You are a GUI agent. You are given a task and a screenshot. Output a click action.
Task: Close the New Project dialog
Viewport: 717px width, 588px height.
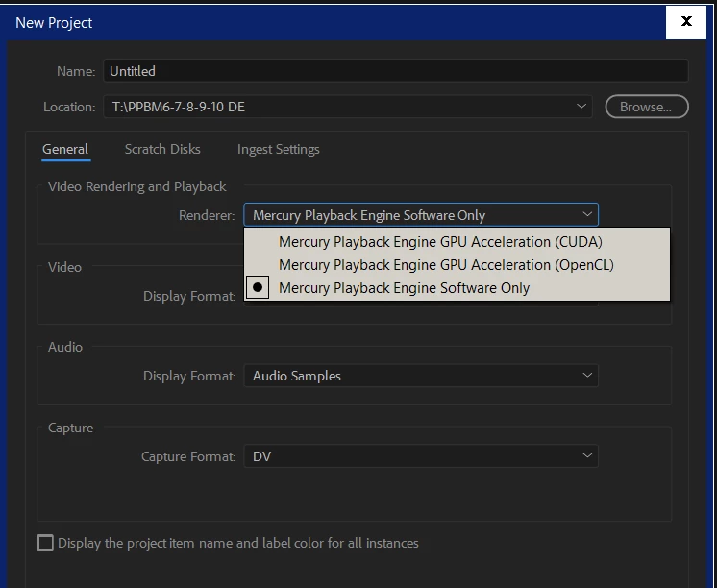686,22
